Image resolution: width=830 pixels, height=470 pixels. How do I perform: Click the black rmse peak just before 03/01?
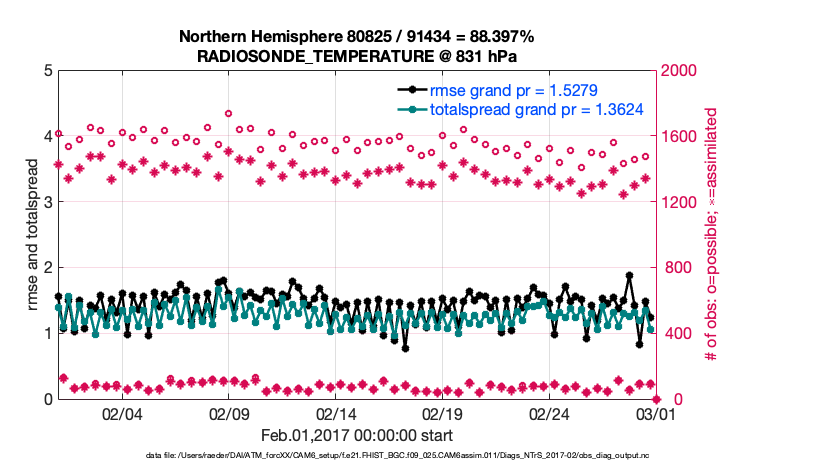[629, 275]
